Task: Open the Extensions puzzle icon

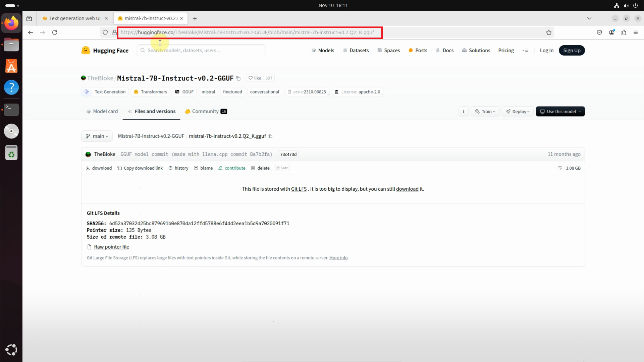Action: click(x=624, y=33)
